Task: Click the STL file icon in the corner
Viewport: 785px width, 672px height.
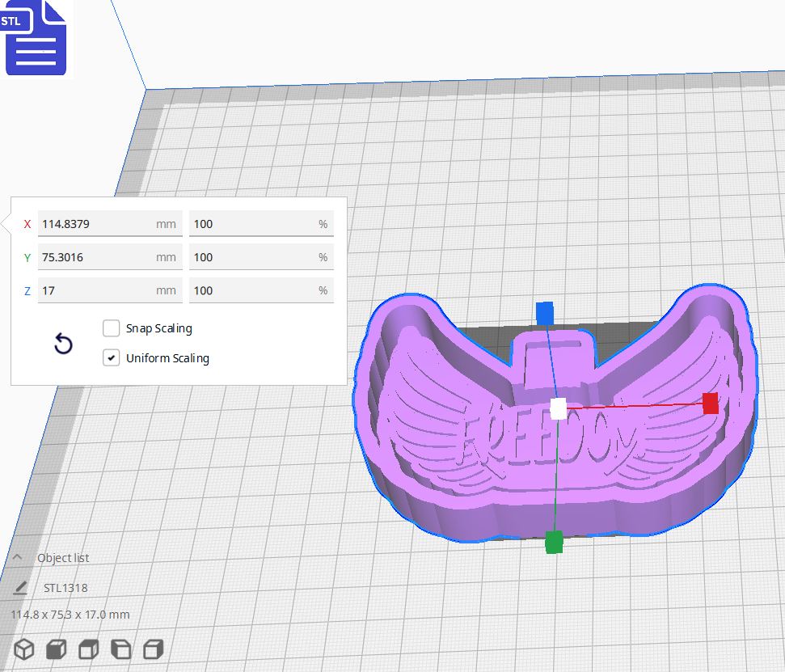Action: pyautogui.click(x=36, y=39)
